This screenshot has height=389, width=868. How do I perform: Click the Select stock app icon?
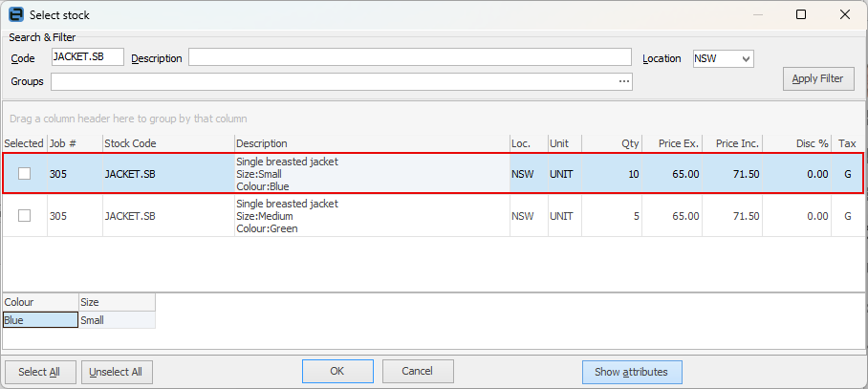click(15, 14)
